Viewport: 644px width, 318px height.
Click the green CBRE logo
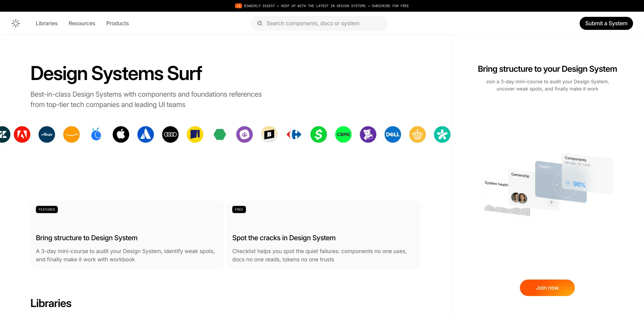point(343,135)
